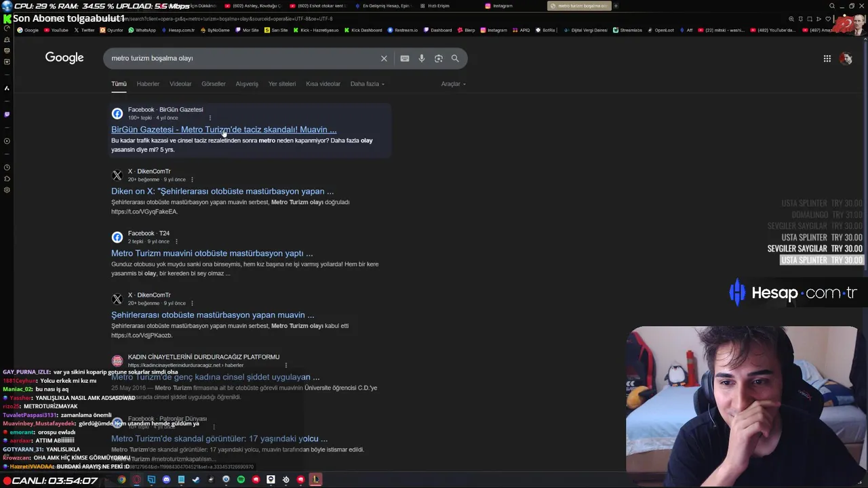This screenshot has width=868, height=488.
Task: Open the Streamlabs bookmark
Action: click(627, 30)
